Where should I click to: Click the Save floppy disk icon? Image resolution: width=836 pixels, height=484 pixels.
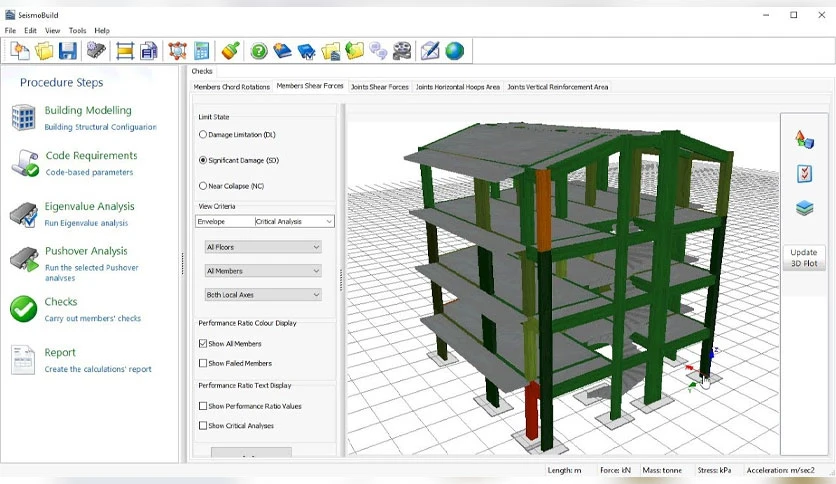tap(68, 51)
